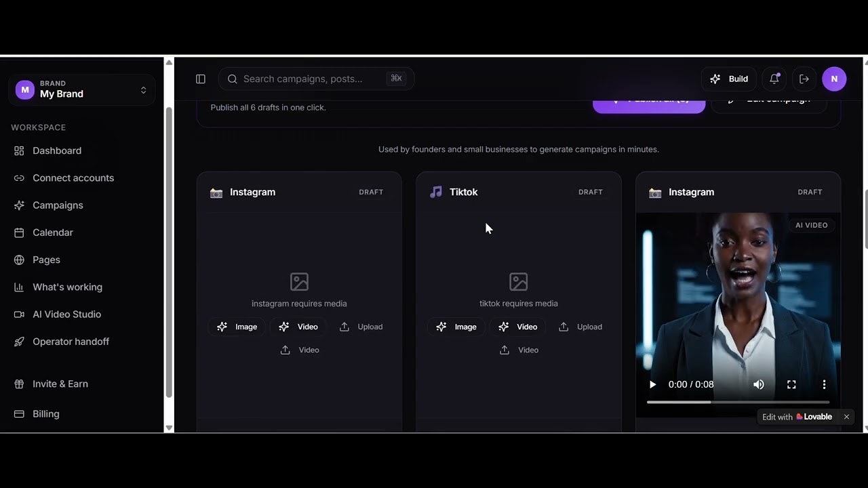Generate AI Image for Tiktok draft
The width and height of the screenshot is (868, 488).
point(456,327)
